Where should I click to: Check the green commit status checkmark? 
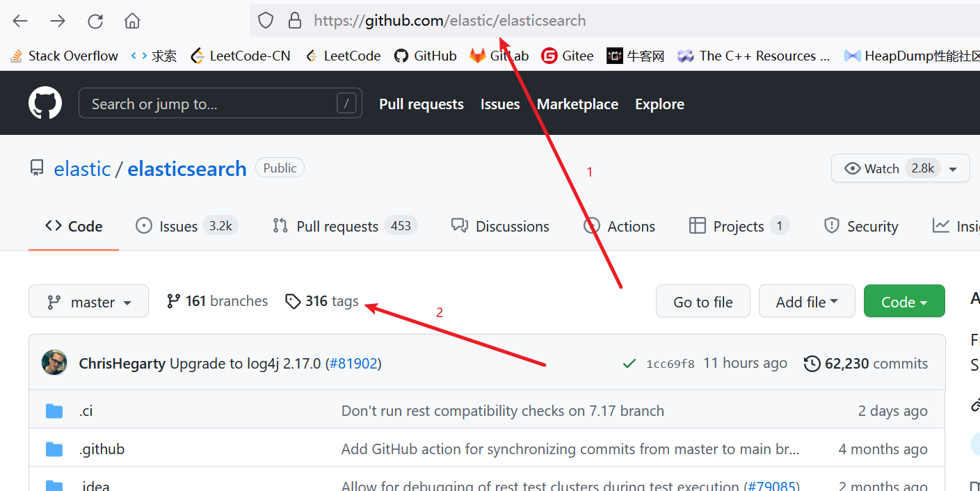(x=629, y=363)
